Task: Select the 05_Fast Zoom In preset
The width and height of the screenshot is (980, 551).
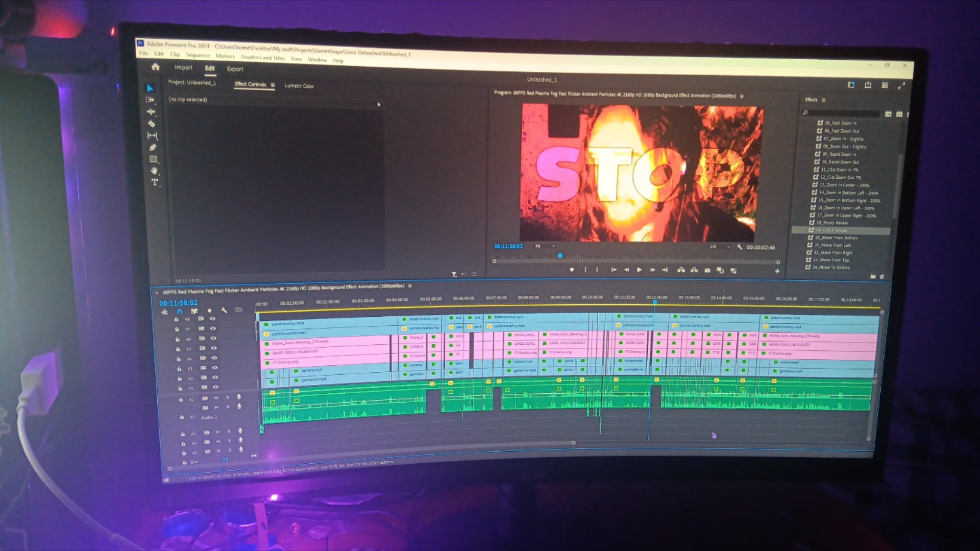Action: (x=840, y=123)
